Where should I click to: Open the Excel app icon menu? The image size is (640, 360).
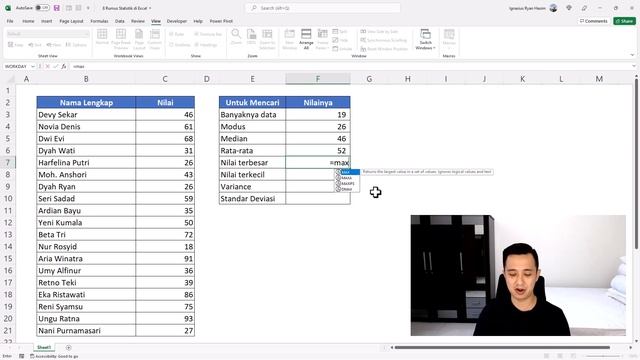click(x=8, y=8)
